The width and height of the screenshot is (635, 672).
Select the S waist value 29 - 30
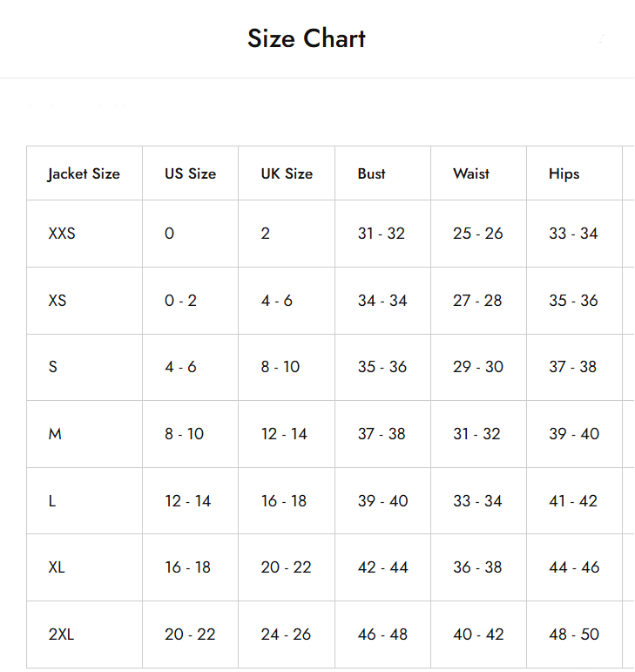(x=477, y=367)
